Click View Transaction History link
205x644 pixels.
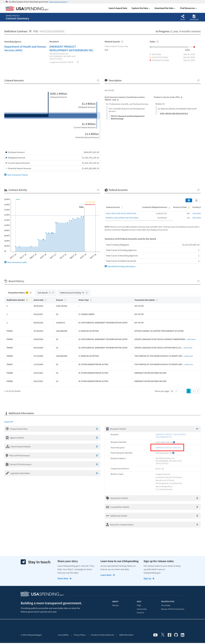pos(16,175)
